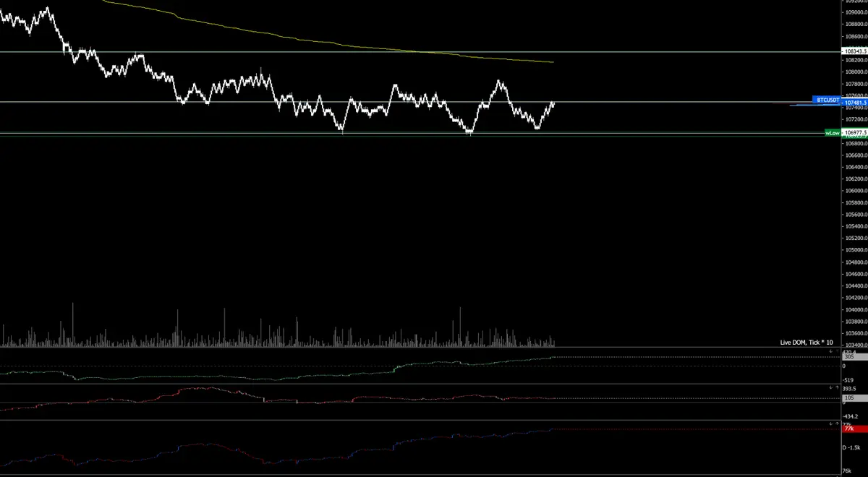Click the down arrow in the 105 indicator panel

[831, 387]
